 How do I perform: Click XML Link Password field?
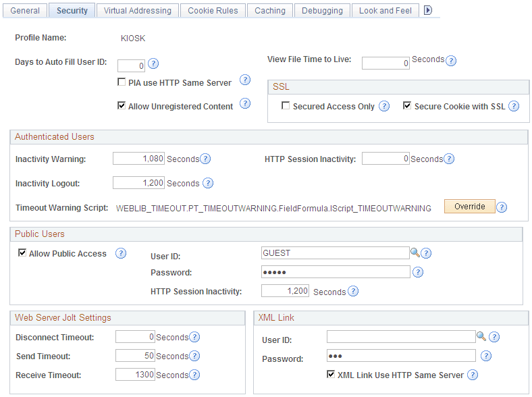click(x=401, y=356)
